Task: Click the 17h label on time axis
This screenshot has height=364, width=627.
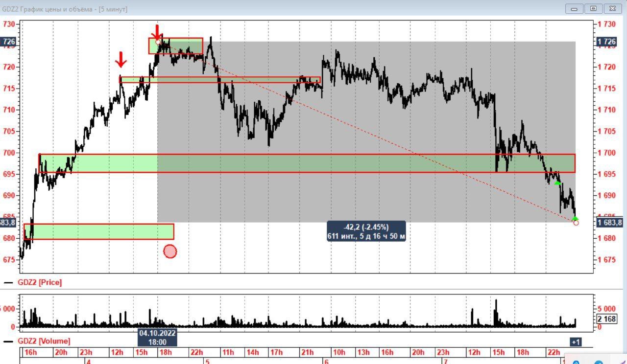Action: click(x=277, y=352)
